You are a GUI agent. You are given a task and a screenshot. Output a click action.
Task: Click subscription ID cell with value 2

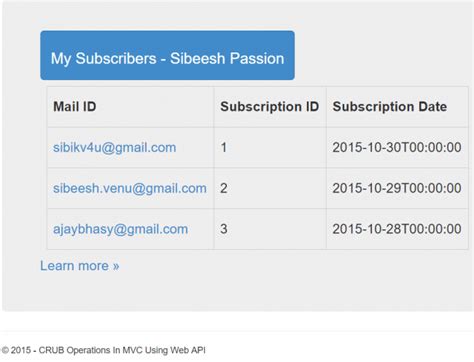270,188
